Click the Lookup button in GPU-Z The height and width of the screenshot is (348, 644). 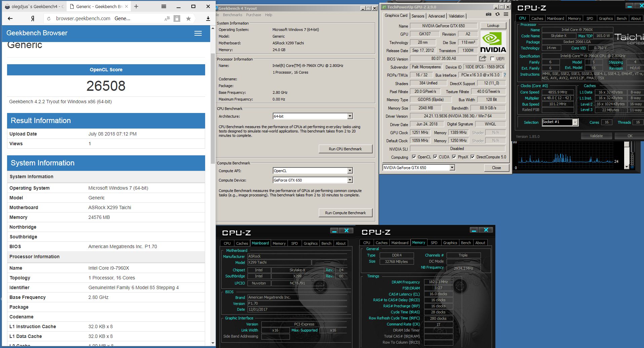(x=493, y=26)
